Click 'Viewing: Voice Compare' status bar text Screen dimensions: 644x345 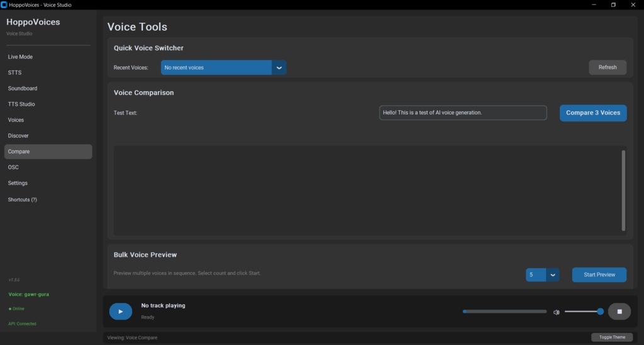pyautogui.click(x=132, y=337)
